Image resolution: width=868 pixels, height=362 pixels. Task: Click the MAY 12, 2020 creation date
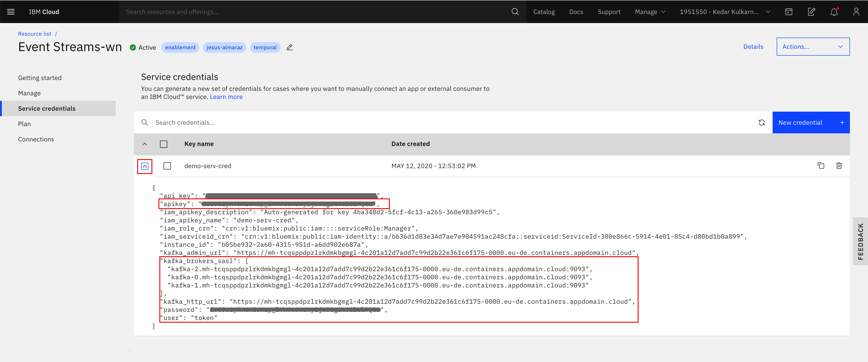[433, 166]
